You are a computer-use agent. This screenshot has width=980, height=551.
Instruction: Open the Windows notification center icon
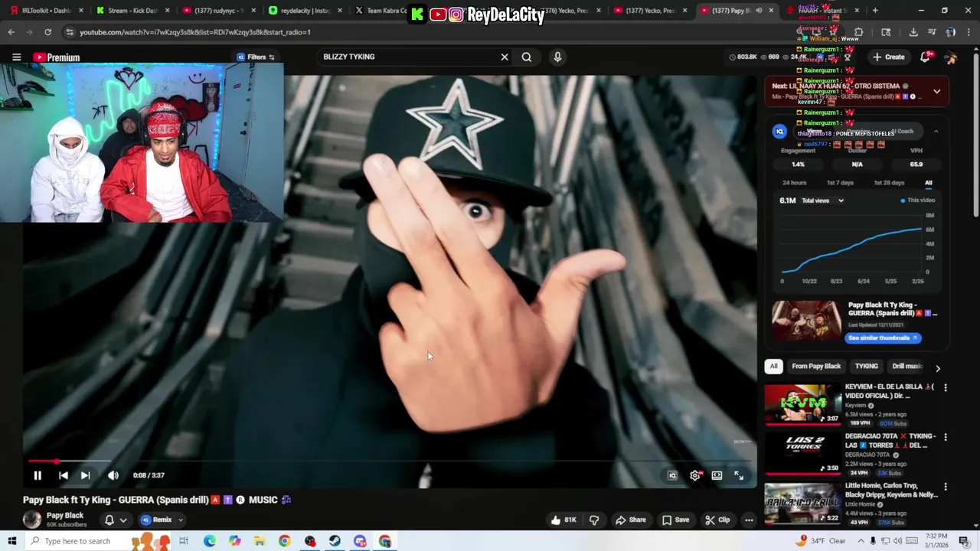[965, 541]
